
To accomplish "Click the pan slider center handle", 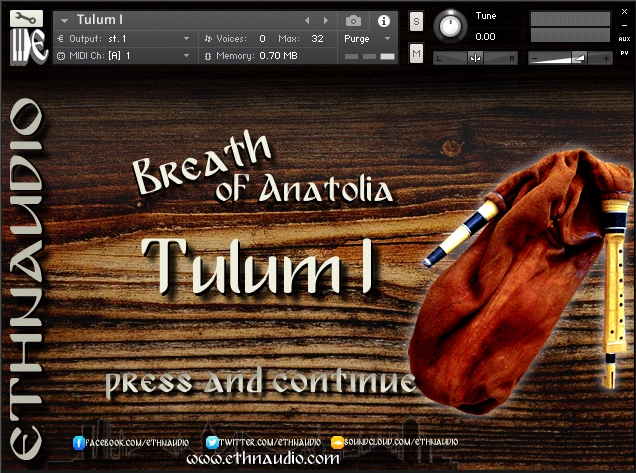I will pos(475,58).
